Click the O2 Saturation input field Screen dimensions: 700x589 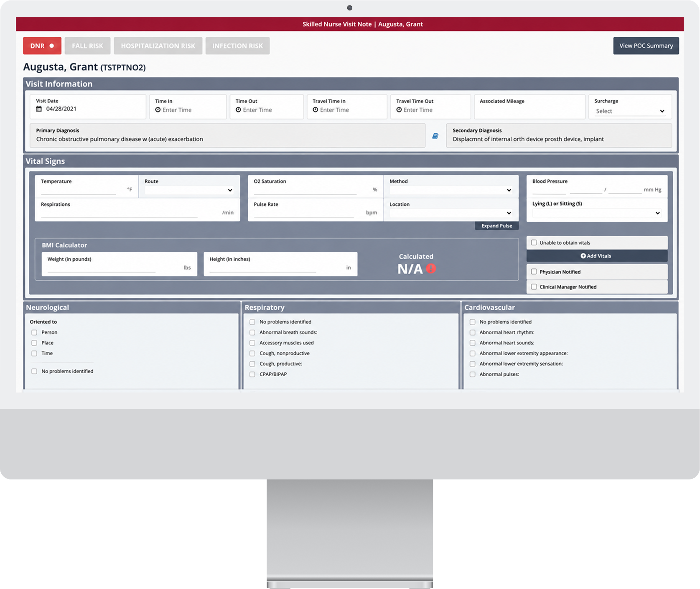click(x=305, y=190)
